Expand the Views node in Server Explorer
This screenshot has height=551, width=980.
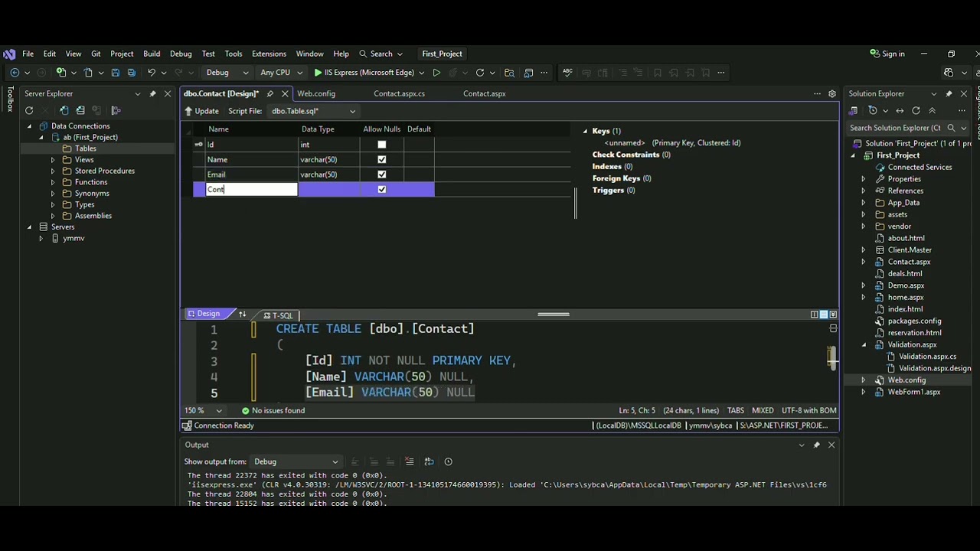53,160
